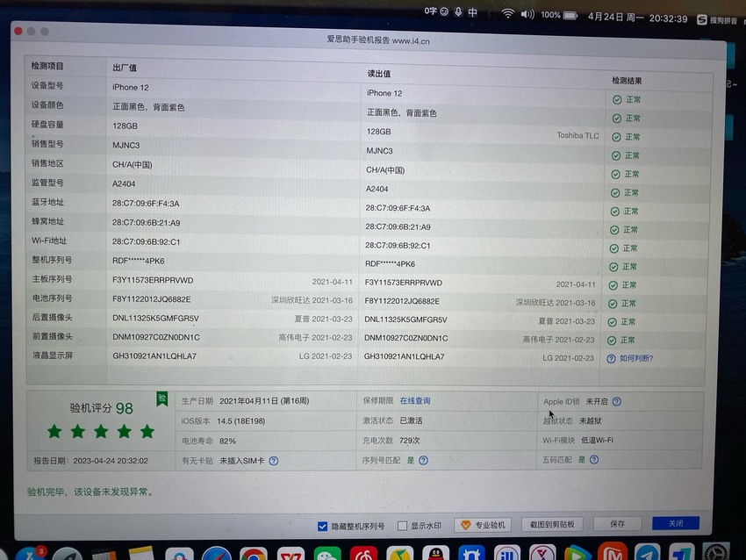Open the App Store with badge 3
Viewport: 746px width, 560px height.
click(x=30, y=554)
